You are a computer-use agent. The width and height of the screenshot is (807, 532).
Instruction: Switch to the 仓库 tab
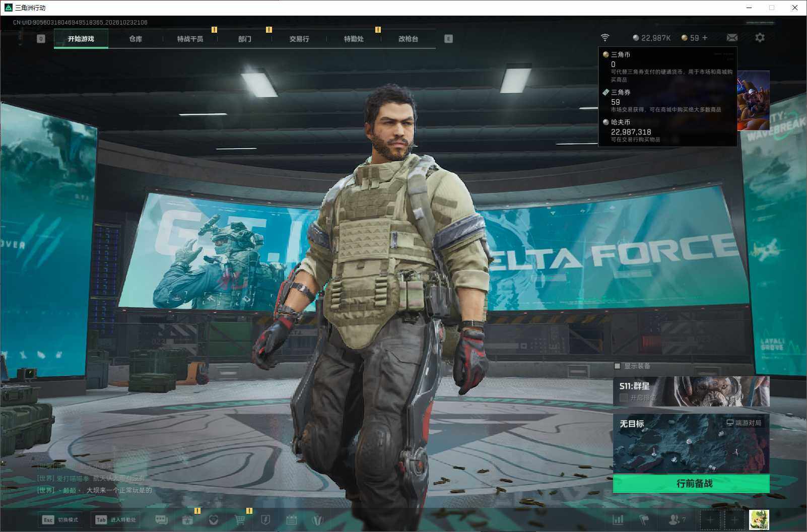pos(136,39)
